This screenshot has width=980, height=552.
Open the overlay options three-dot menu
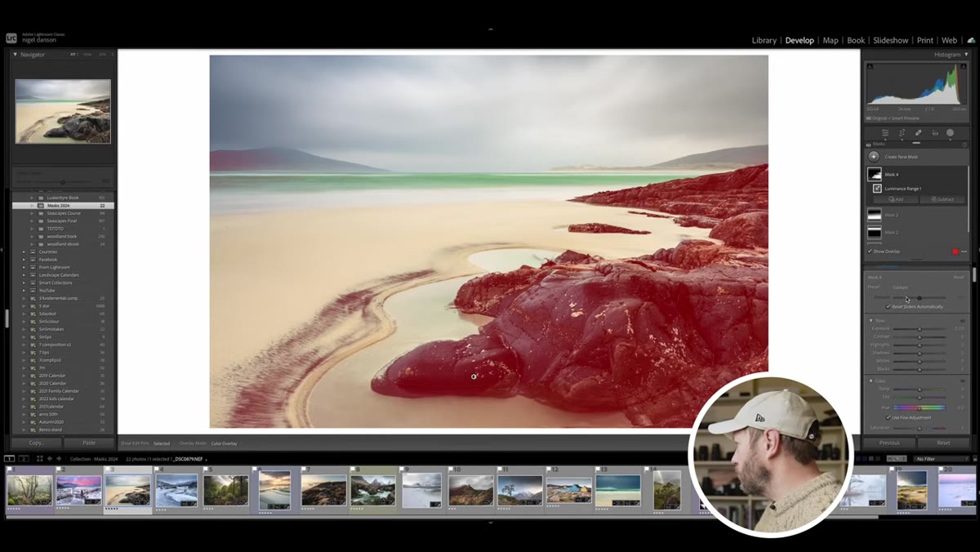coord(964,252)
